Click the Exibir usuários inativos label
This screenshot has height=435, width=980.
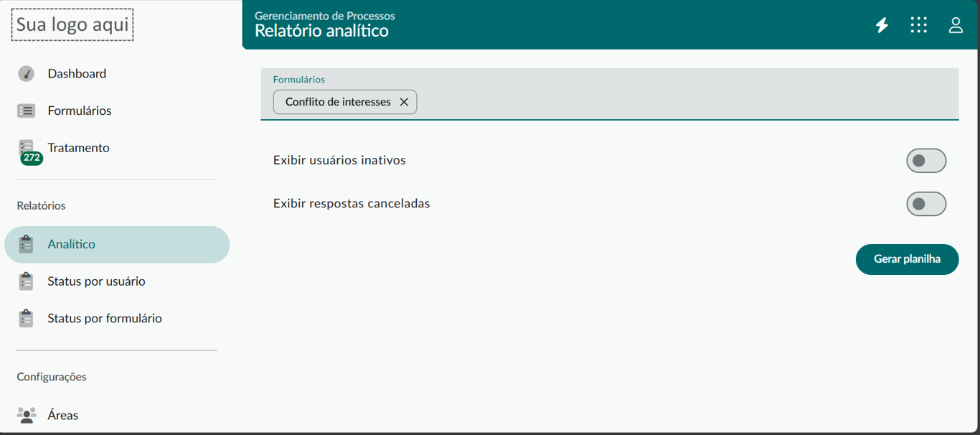(339, 160)
